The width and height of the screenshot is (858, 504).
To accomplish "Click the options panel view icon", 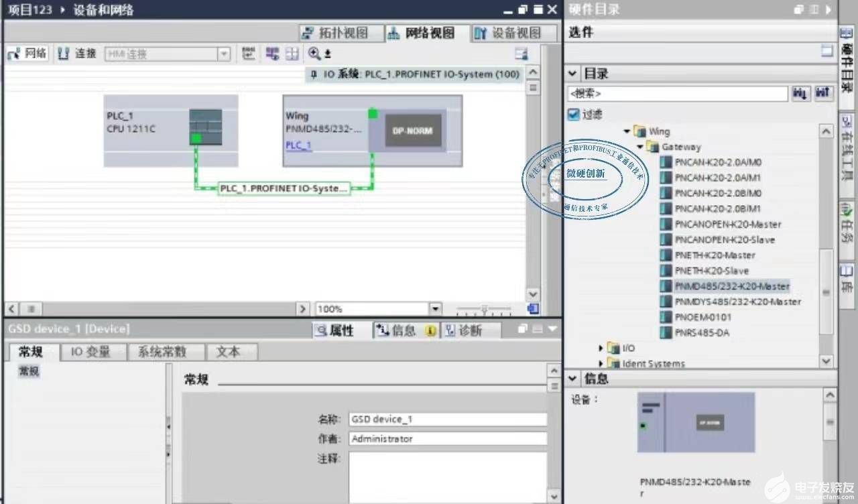I will (x=826, y=51).
